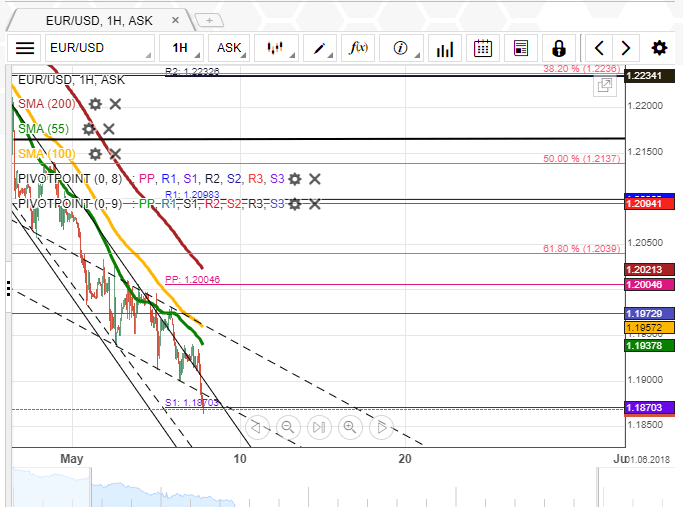683x511 pixels.
Task: Click the bar chart volume icon
Action: (445, 48)
